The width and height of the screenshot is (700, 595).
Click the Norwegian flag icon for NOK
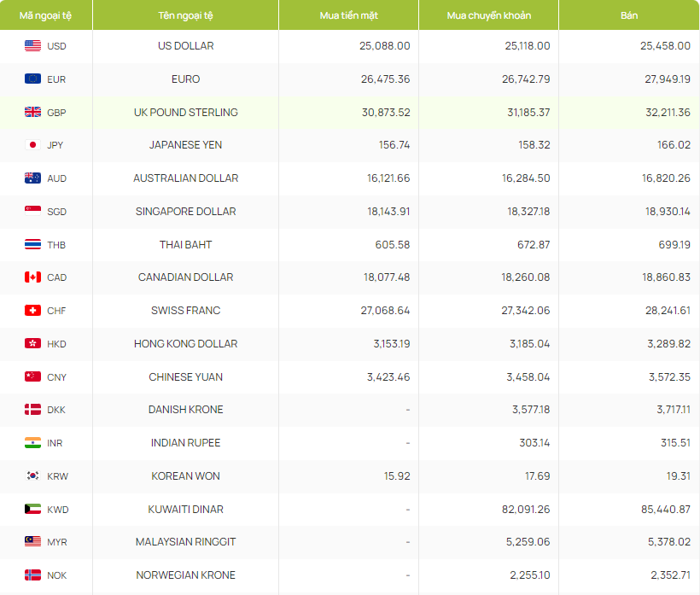pos(32,575)
